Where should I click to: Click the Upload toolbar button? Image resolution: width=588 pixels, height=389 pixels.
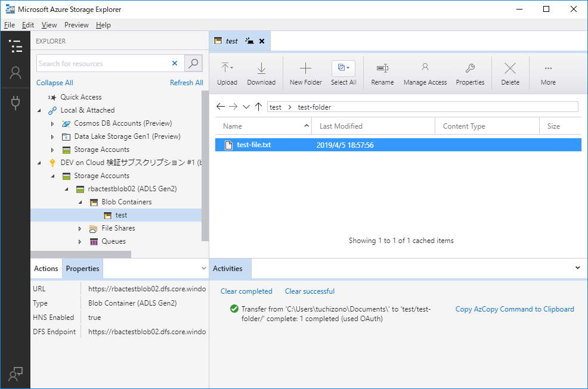click(x=227, y=74)
